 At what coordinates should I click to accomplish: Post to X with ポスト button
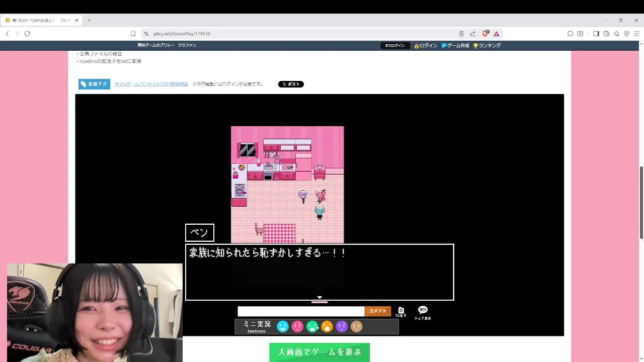point(291,84)
